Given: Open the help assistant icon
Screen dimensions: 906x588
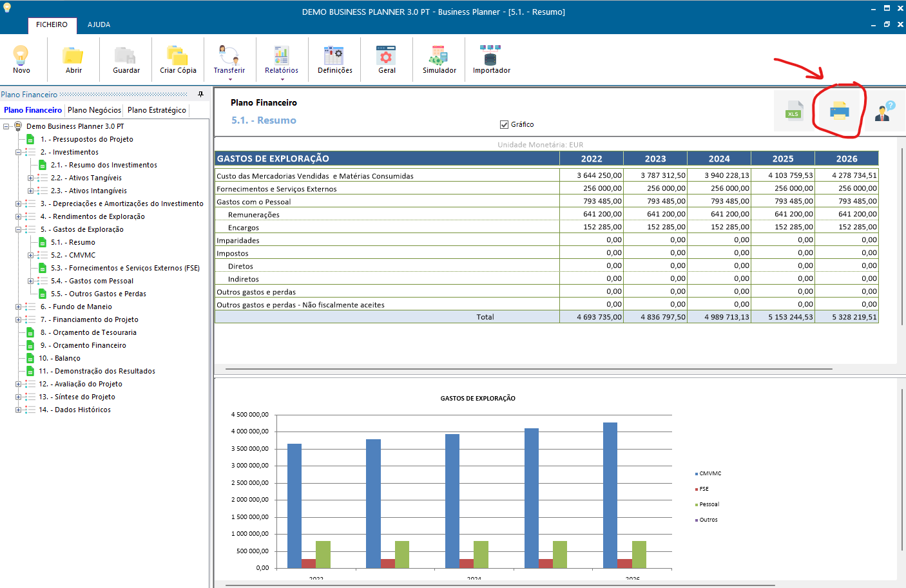Looking at the screenshot, I should [885, 111].
